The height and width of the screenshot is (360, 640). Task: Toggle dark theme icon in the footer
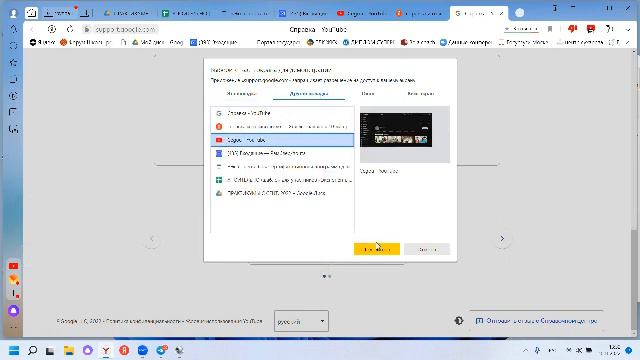[x=459, y=321]
